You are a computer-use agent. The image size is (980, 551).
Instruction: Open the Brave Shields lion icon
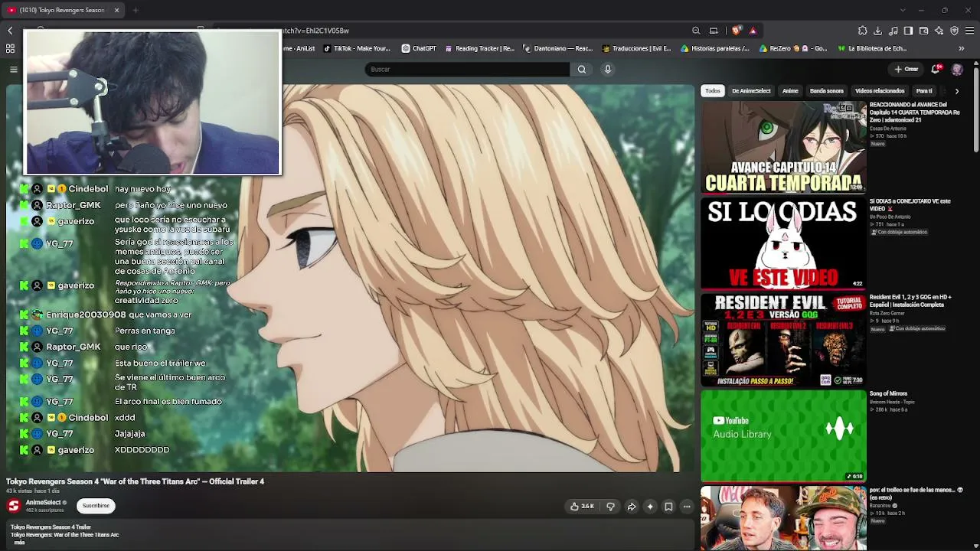click(736, 31)
